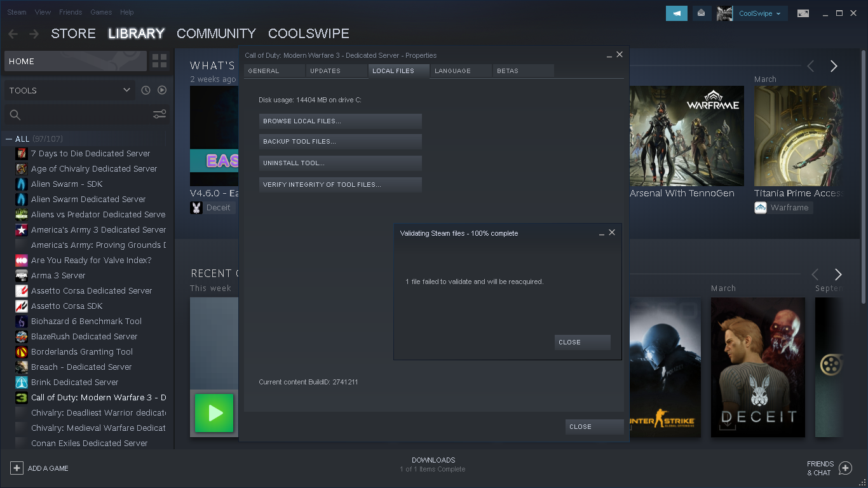Click the library search magnifier icon
868x488 pixels.
pos(15,115)
